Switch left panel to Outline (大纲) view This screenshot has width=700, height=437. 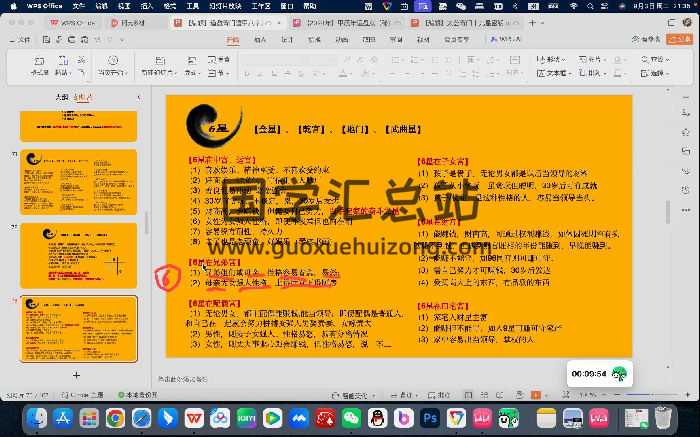point(62,97)
